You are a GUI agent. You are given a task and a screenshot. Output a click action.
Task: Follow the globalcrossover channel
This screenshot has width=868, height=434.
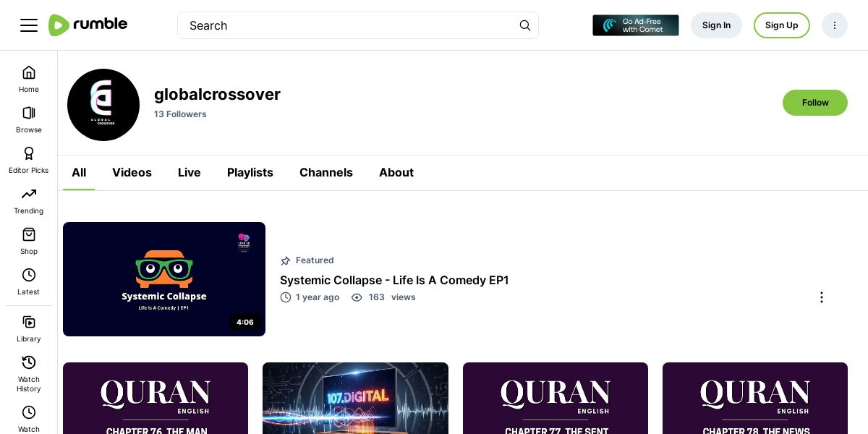(x=815, y=103)
